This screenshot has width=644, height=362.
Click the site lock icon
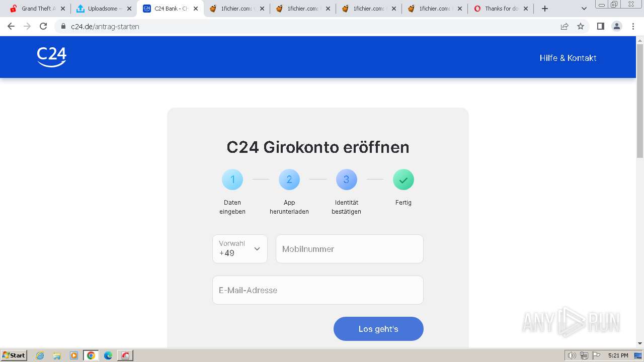(63, 26)
